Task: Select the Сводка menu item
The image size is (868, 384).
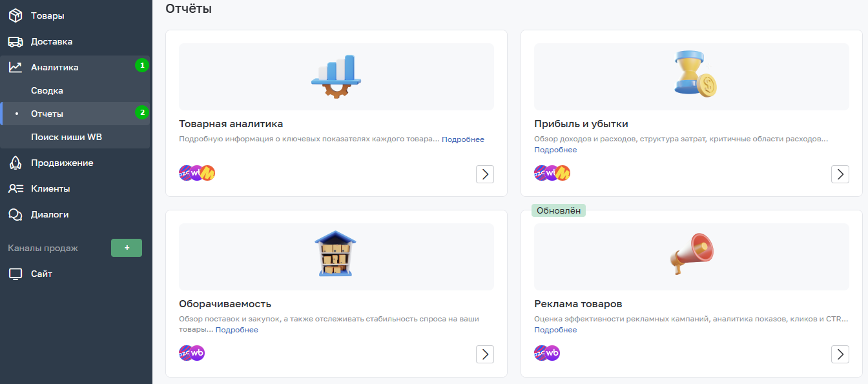Action: [x=47, y=90]
